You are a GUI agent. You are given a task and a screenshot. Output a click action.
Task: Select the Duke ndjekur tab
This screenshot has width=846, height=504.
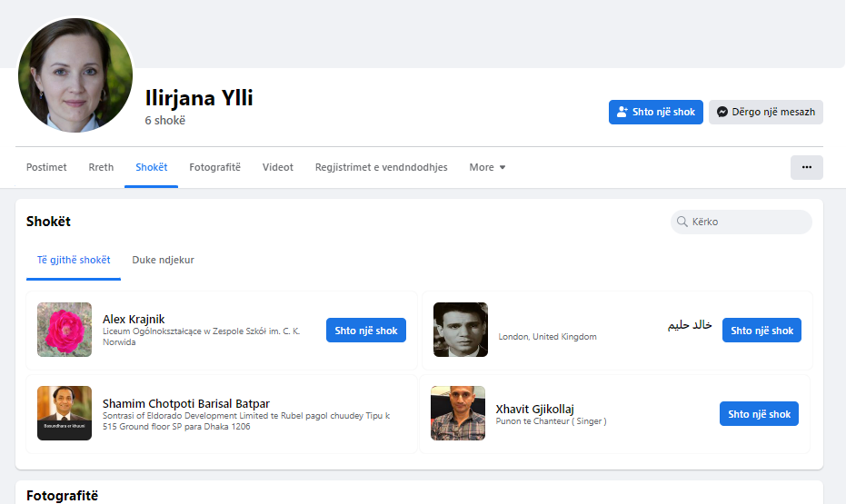pyautogui.click(x=163, y=260)
